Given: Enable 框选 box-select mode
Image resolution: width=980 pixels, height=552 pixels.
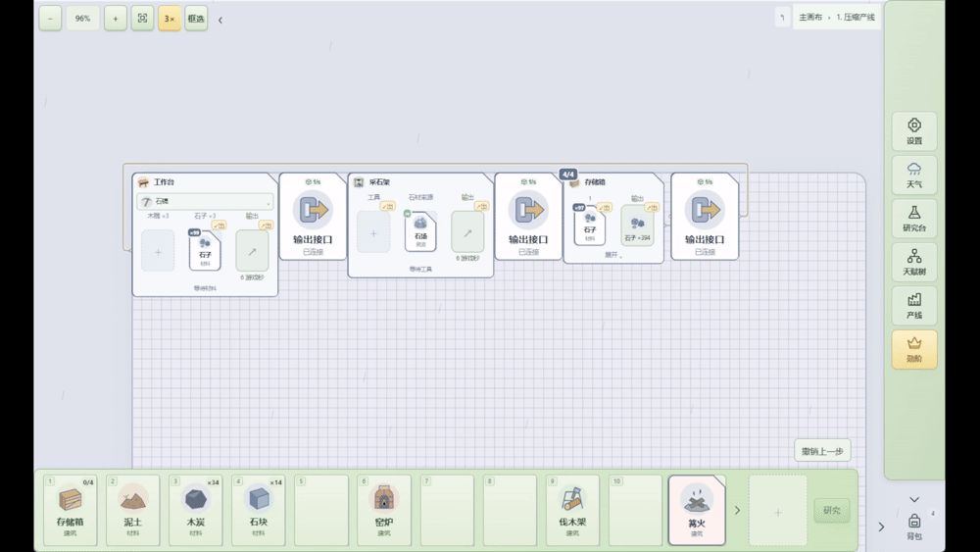Looking at the screenshot, I should (x=196, y=18).
